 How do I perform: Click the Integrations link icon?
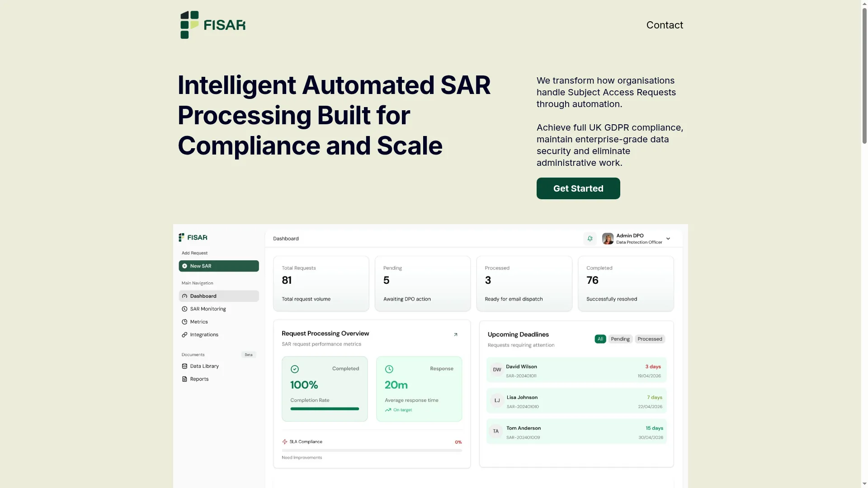(184, 335)
